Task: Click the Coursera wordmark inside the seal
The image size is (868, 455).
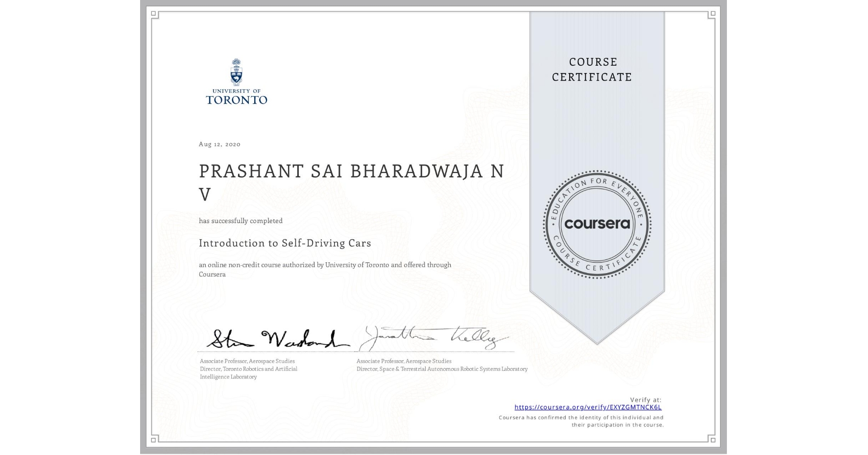Action: pos(598,223)
